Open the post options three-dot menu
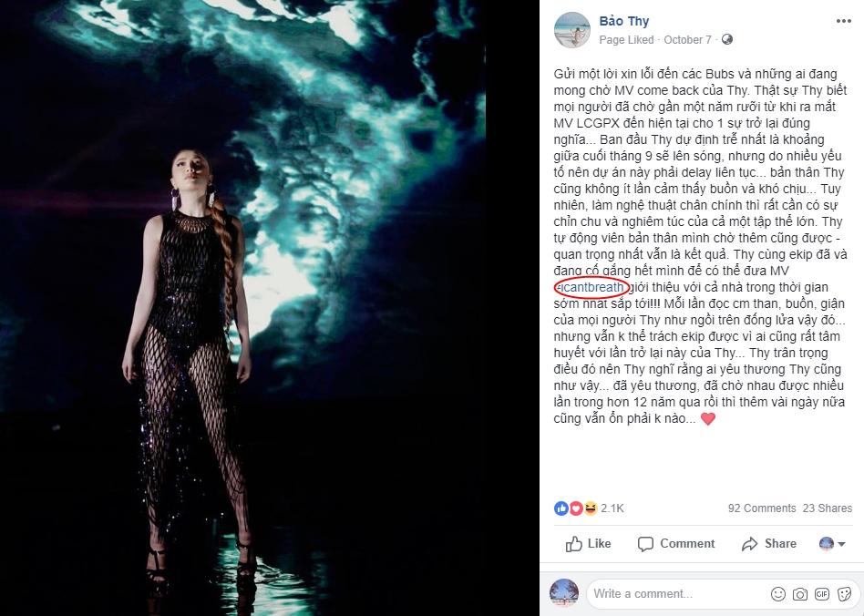The image size is (864, 616). coord(843,22)
